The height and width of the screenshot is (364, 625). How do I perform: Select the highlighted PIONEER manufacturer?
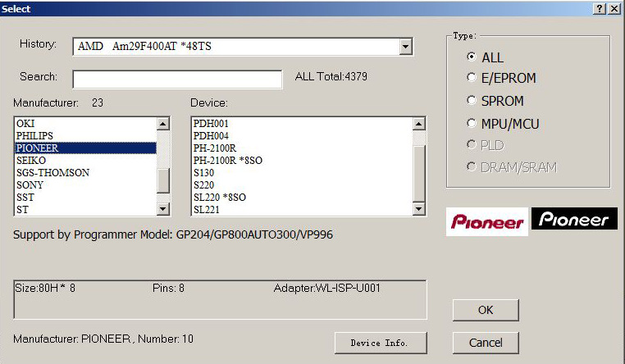coord(85,148)
